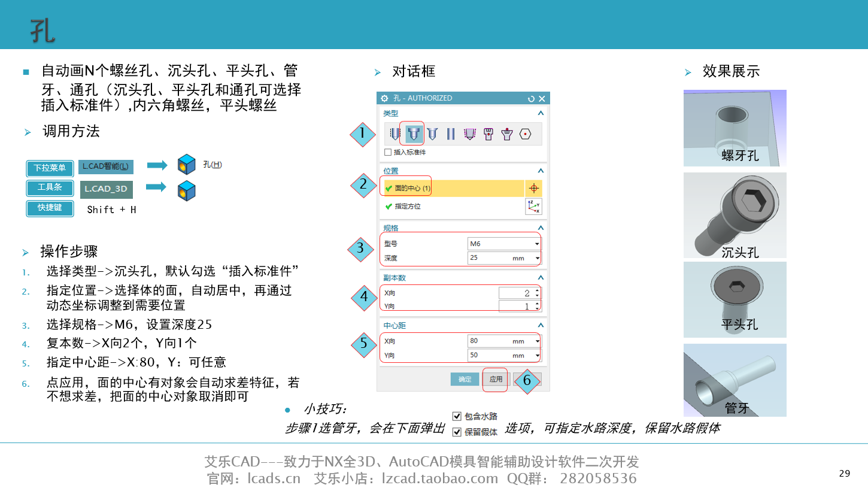Click the QQ群 number 282058536
Screen dimensions: 868x488
[598, 478]
